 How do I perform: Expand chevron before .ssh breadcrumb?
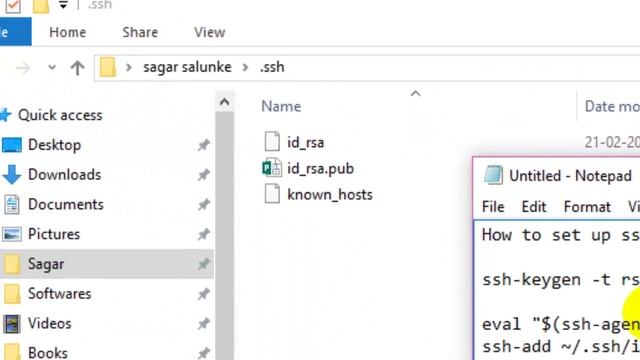click(245, 67)
